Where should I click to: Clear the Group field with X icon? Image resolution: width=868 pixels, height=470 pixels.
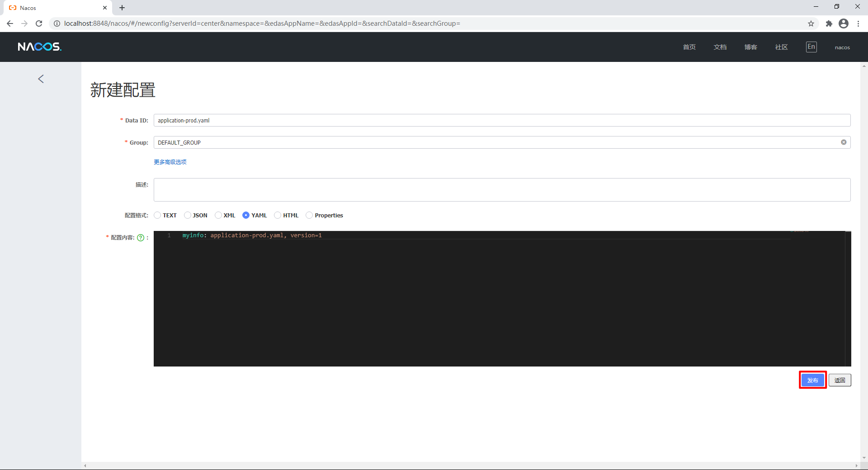pyautogui.click(x=844, y=142)
